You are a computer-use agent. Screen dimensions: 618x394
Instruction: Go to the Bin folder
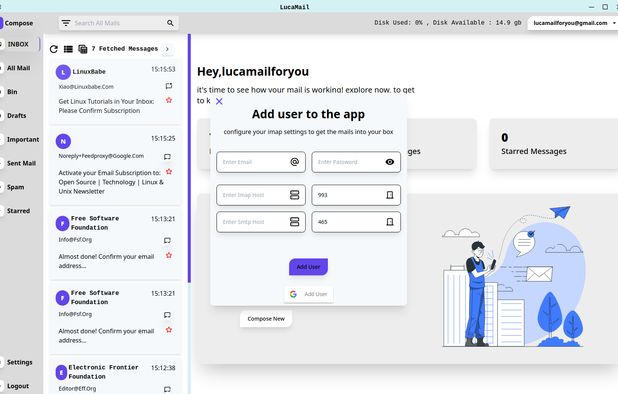point(12,92)
